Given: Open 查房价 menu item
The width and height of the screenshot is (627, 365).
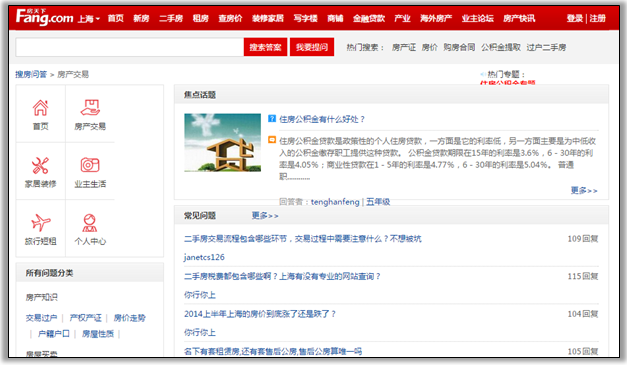Looking at the screenshot, I should click(x=230, y=18).
